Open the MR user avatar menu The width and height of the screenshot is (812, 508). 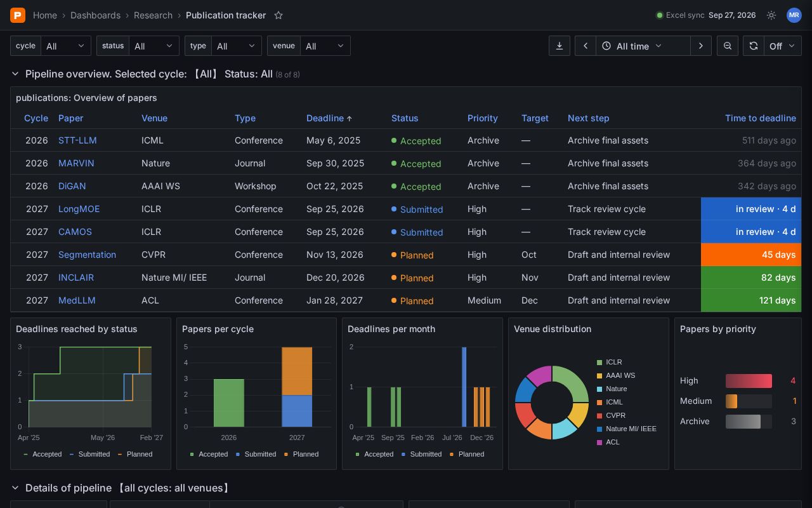click(x=794, y=15)
